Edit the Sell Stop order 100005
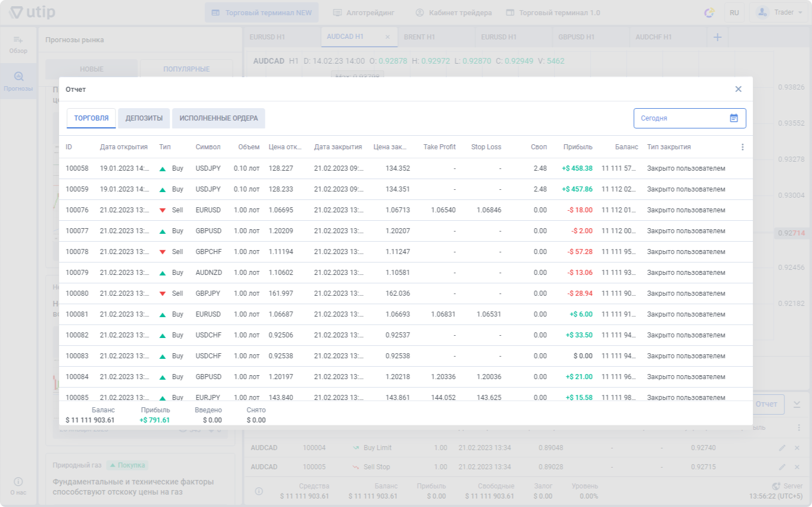The image size is (812, 507). tap(782, 467)
